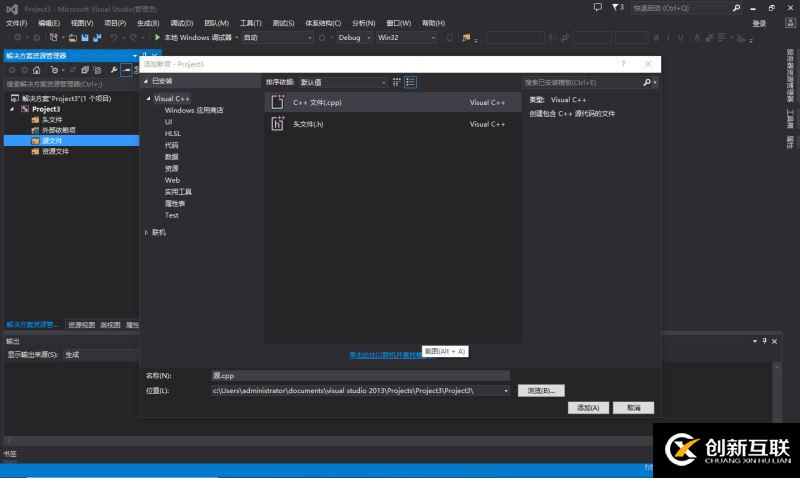Image resolution: width=800 pixels, height=478 pixels.
Task: Switch to the 资源视图 tab
Action: pos(81,325)
